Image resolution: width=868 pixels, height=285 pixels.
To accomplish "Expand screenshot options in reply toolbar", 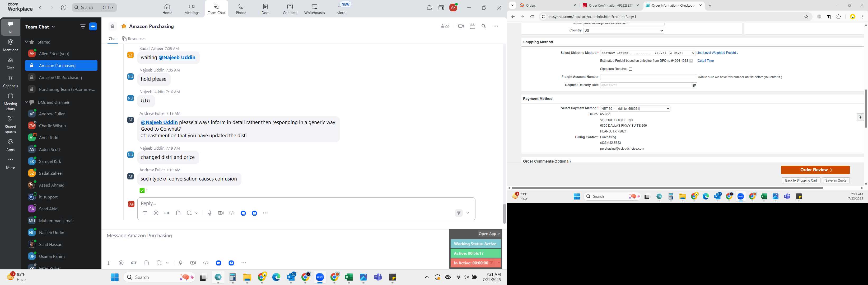I will (x=197, y=213).
